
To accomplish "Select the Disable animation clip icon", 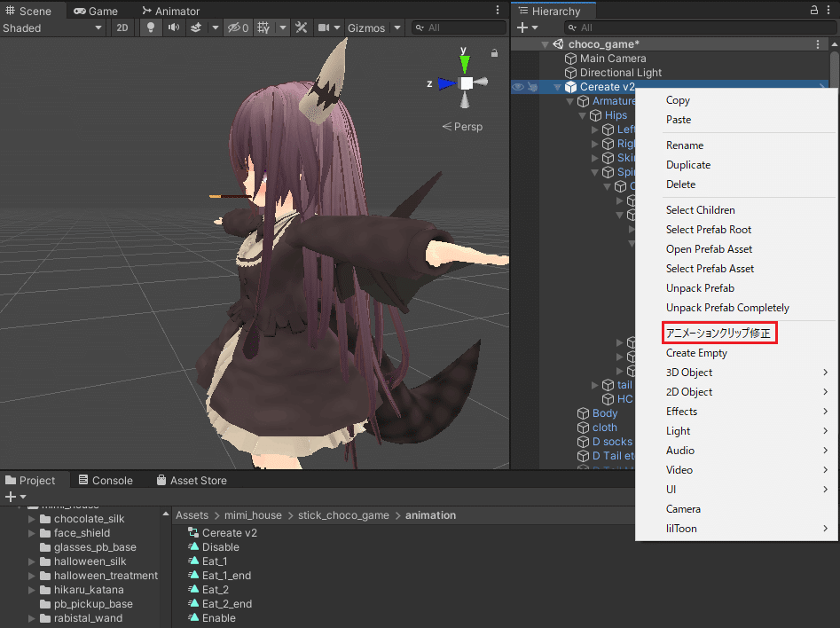I will 193,546.
